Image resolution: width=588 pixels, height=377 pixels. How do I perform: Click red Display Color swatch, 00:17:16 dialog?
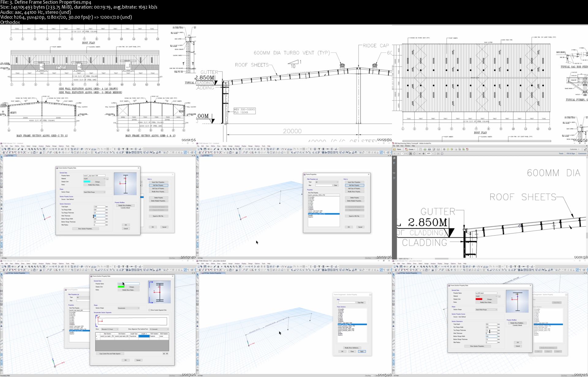479,299
